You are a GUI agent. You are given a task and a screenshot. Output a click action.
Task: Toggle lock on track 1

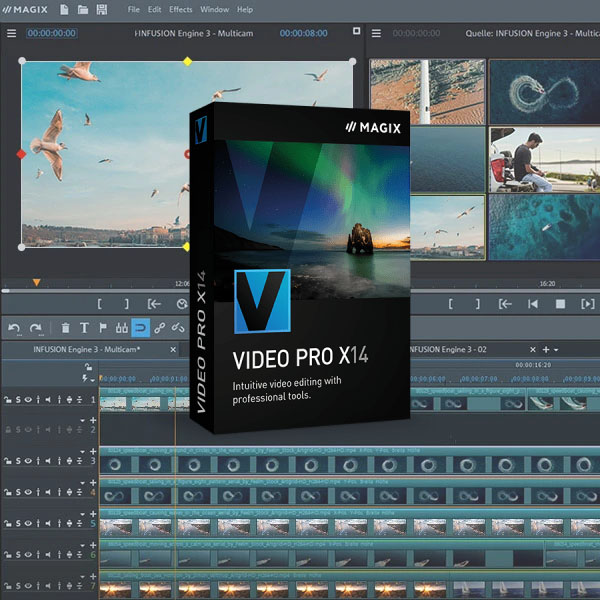pyautogui.click(x=8, y=400)
